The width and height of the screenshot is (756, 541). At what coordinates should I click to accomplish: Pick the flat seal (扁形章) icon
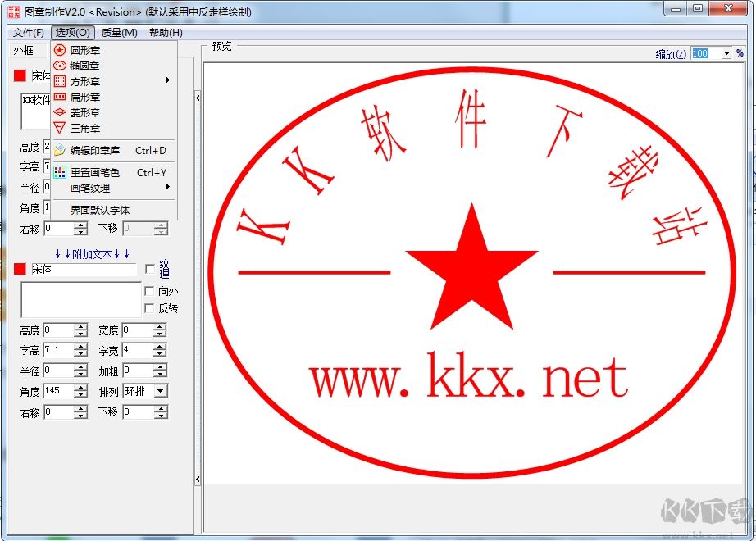point(60,97)
